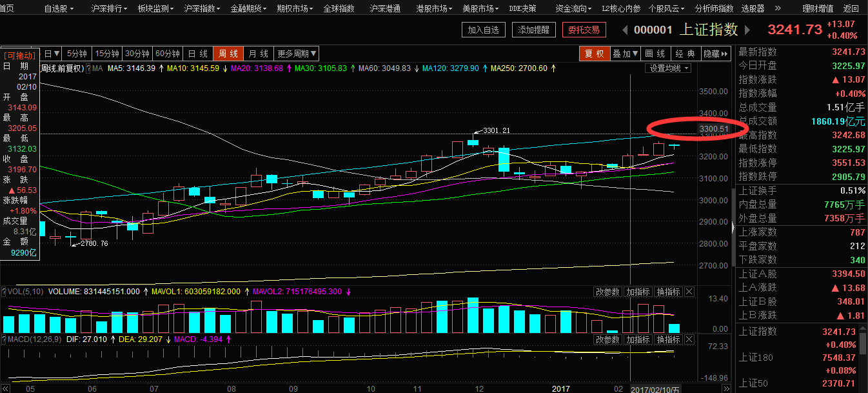
Task: Click 加指标 in the MACD panel
Action: point(638,339)
